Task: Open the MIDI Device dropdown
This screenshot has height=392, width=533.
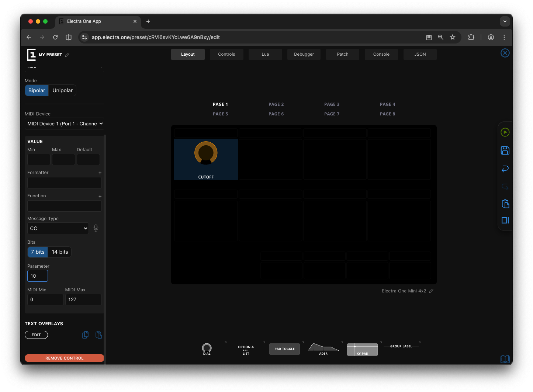Action: [x=64, y=124]
